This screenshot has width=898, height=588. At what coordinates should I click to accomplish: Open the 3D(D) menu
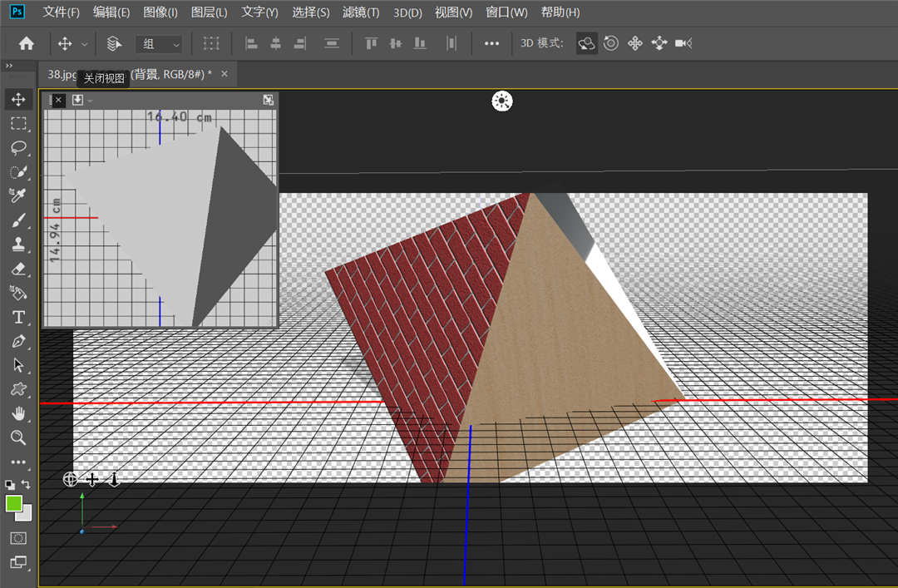[x=407, y=12]
